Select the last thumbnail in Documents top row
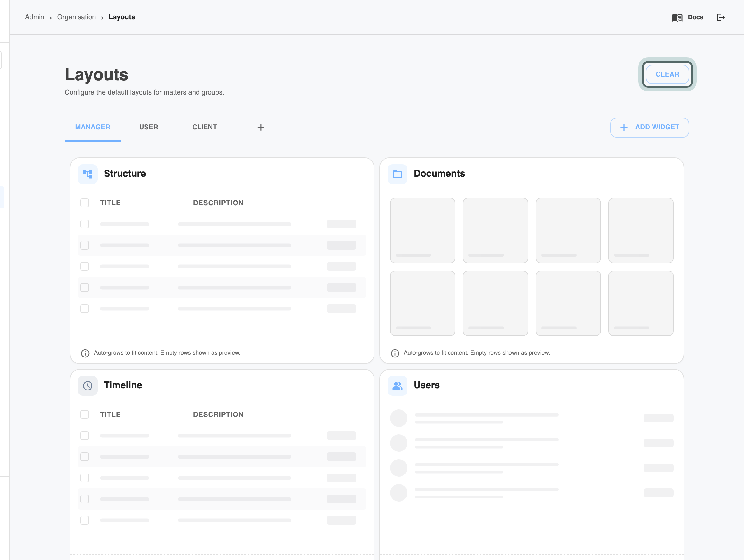Image resolution: width=744 pixels, height=560 pixels. [641, 231]
